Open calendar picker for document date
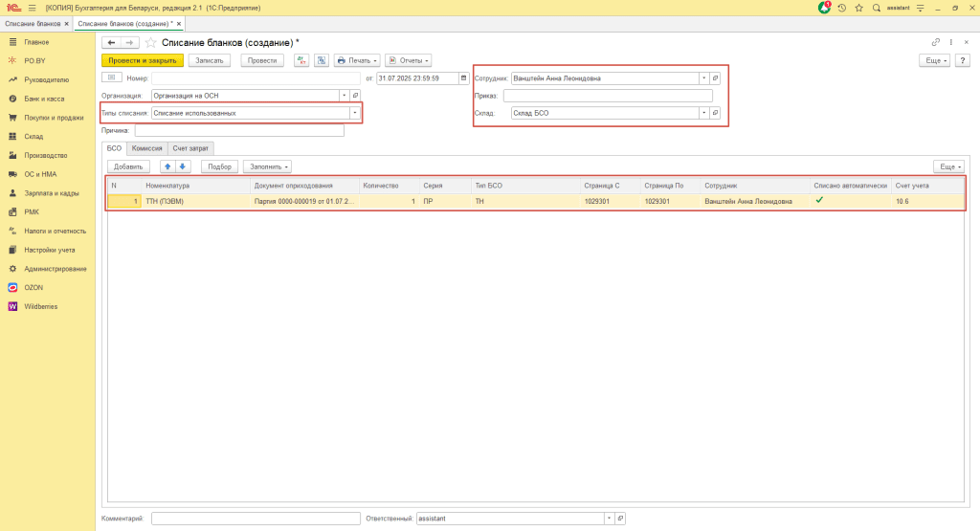Image resolution: width=980 pixels, height=531 pixels. [x=463, y=78]
